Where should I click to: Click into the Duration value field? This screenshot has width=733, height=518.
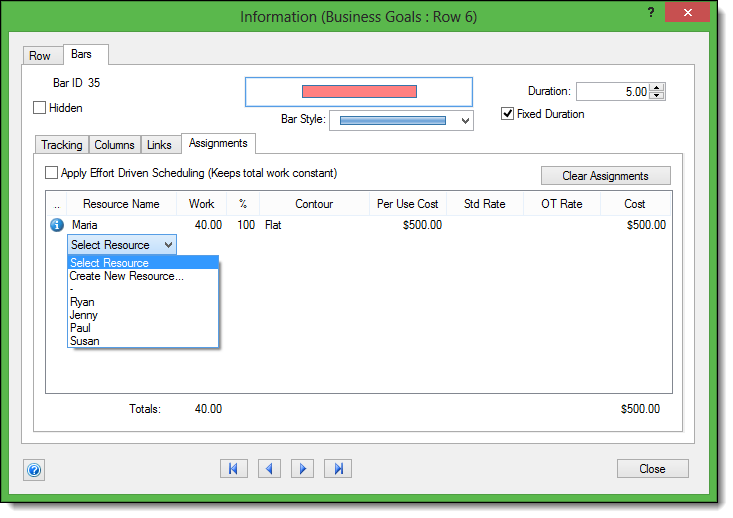pyautogui.click(x=611, y=91)
